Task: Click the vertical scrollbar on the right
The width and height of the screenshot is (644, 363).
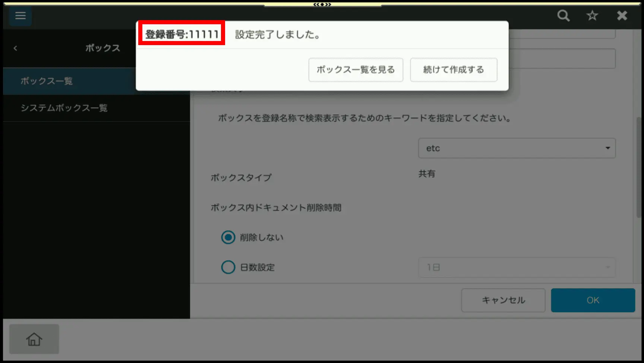Action: coord(639,168)
